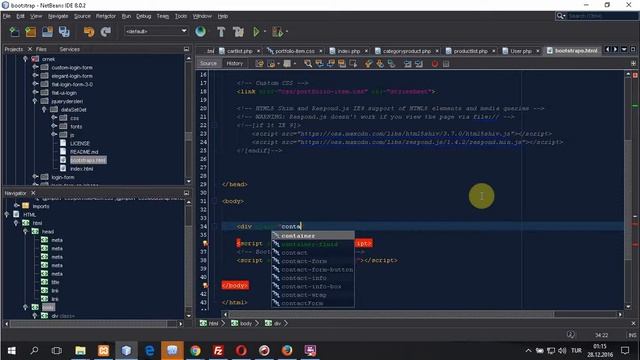Click the editor horizontal scrollbar

coord(391,314)
